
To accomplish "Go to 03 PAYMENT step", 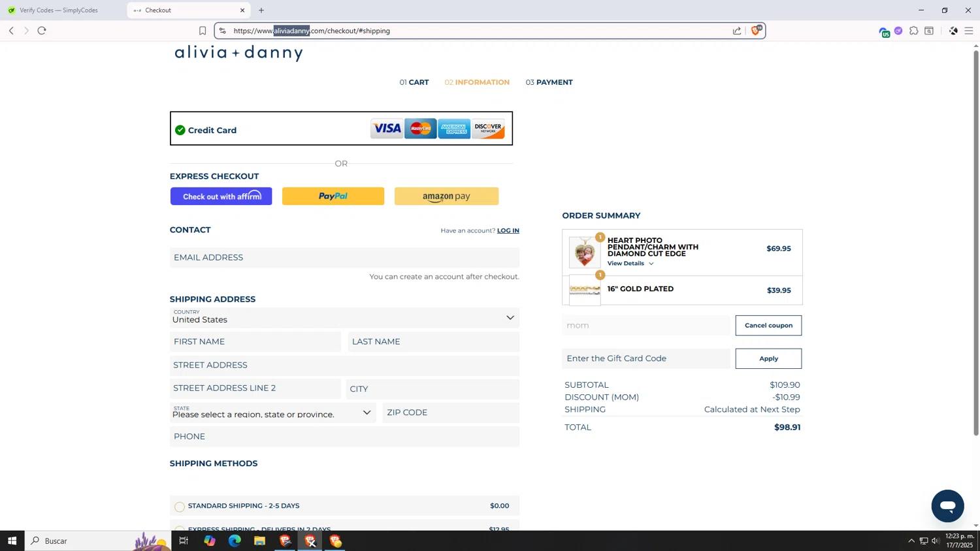I will tap(549, 82).
